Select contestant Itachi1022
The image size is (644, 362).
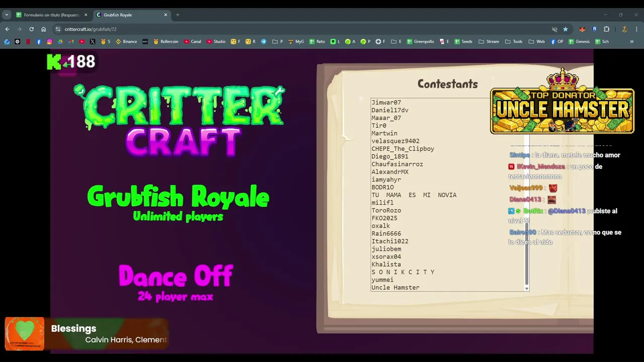[390, 241]
